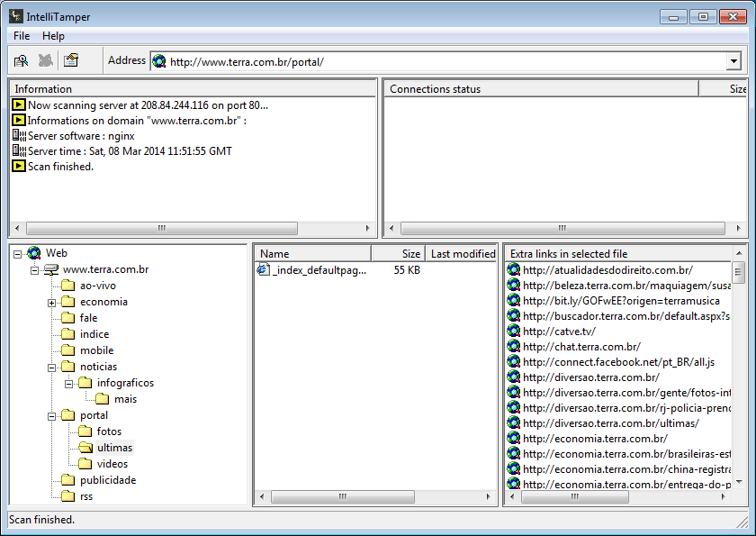
Task: Click the Information column header
Action: coord(193,89)
